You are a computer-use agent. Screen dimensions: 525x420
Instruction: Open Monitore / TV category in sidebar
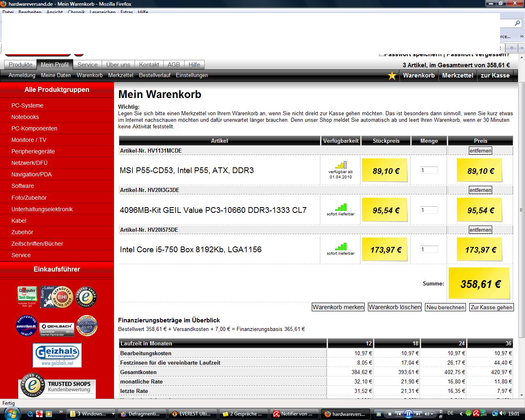tap(29, 140)
